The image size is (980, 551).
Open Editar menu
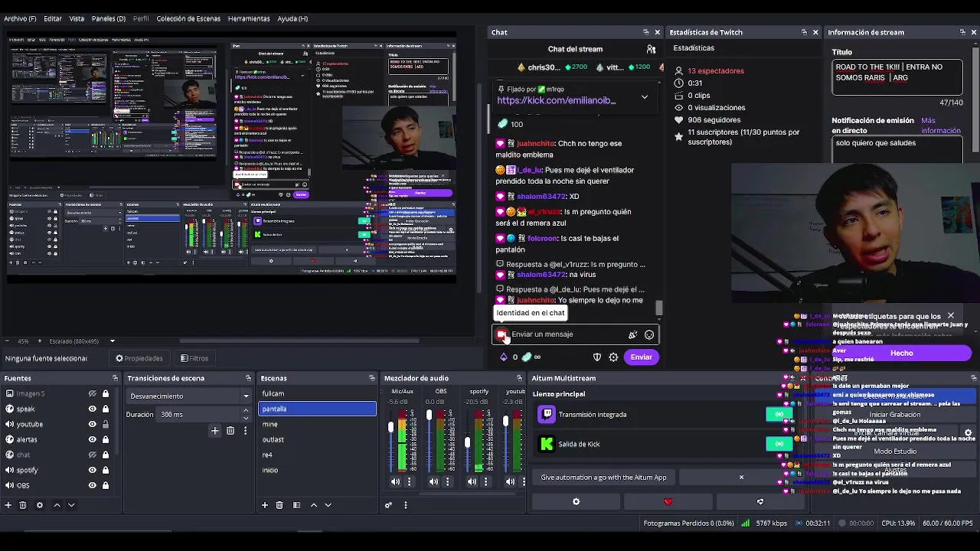point(53,18)
